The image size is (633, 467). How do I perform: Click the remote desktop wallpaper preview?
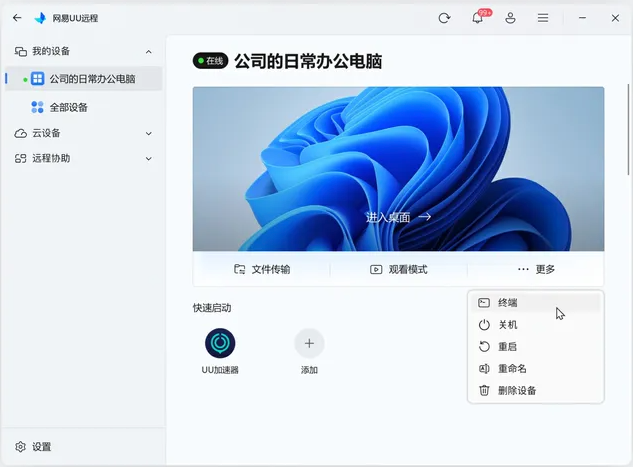pos(398,169)
